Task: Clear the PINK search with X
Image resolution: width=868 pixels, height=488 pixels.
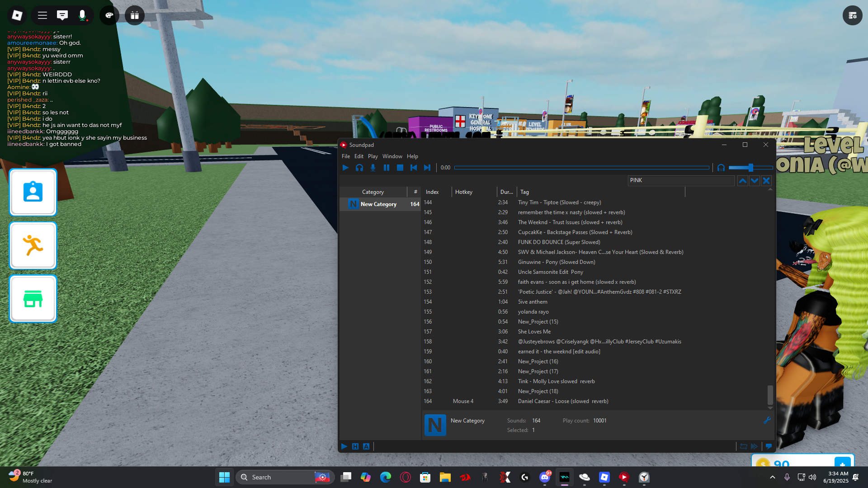Action: coord(766,181)
